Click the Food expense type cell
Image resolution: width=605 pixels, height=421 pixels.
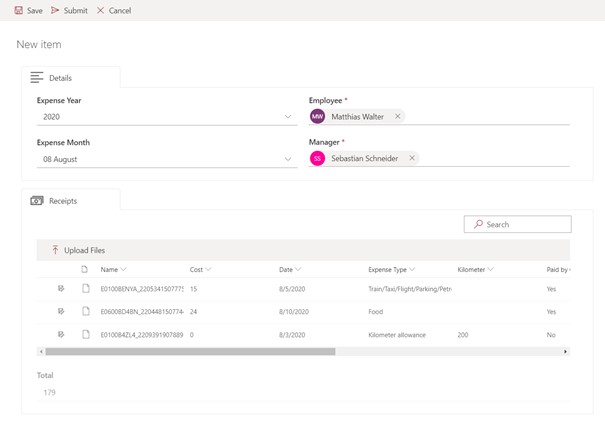coord(375,311)
